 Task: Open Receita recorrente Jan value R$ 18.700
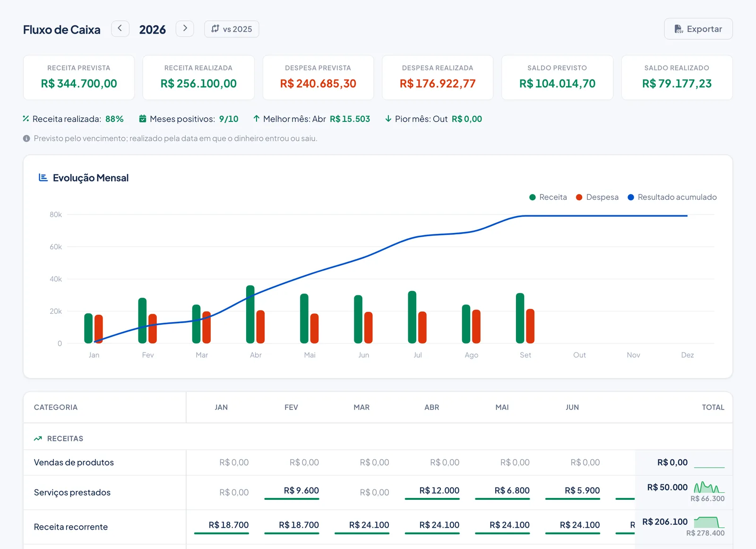(x=229, y=525)
